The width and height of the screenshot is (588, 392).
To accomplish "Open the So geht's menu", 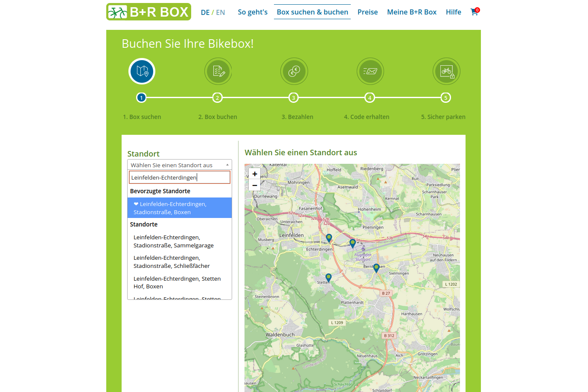I will pyautogui.click(x=253, y=12).
